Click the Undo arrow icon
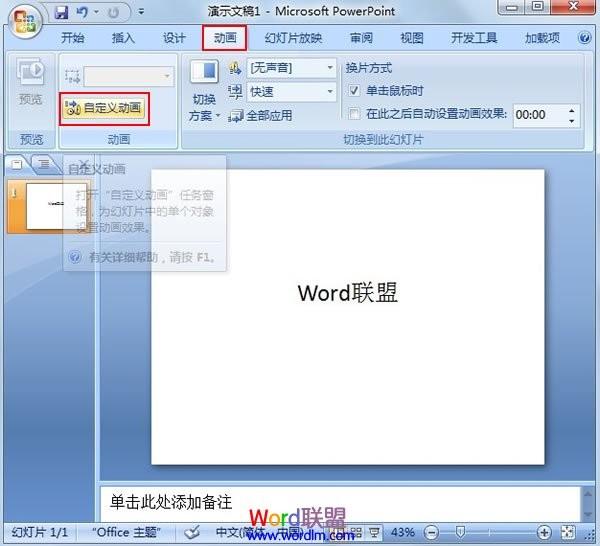 tap(82, 12)
